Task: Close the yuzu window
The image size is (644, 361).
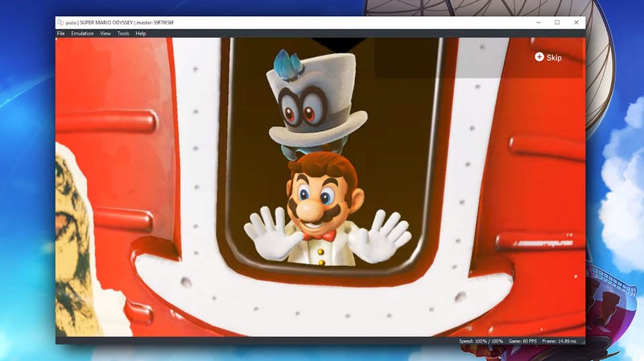Action: 576,23
